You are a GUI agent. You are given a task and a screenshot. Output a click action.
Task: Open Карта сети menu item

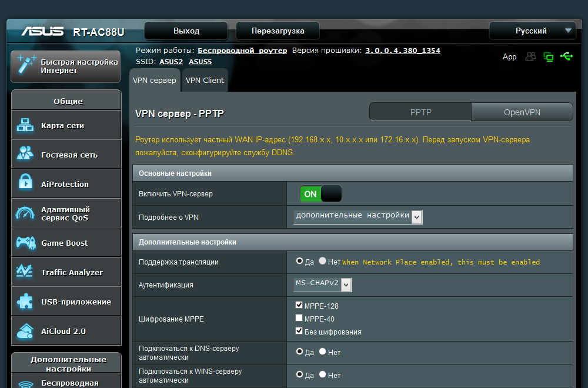(x=66, y=125)
